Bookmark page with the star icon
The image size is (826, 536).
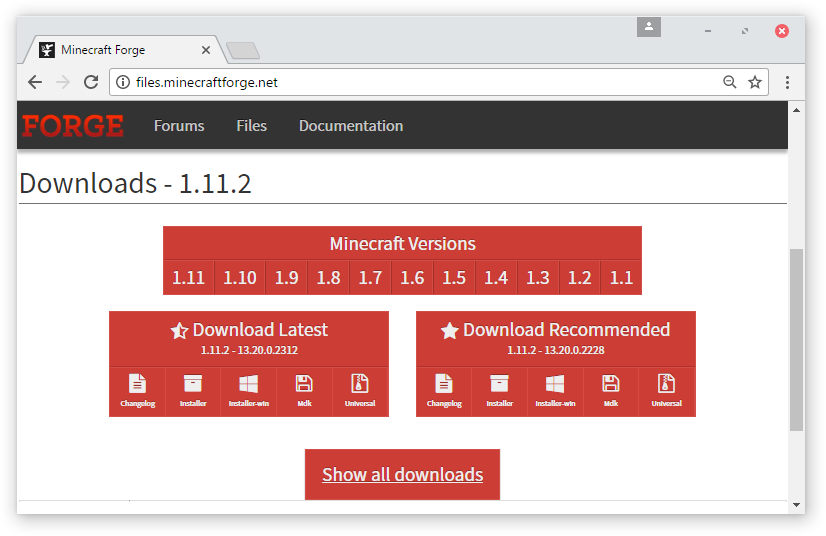[x=755, y=82]
